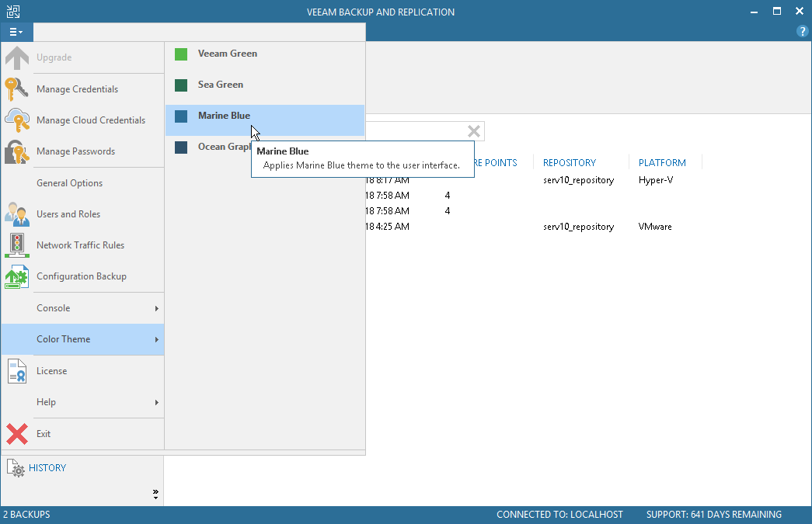Click the History gear icon

pos(16,467)
